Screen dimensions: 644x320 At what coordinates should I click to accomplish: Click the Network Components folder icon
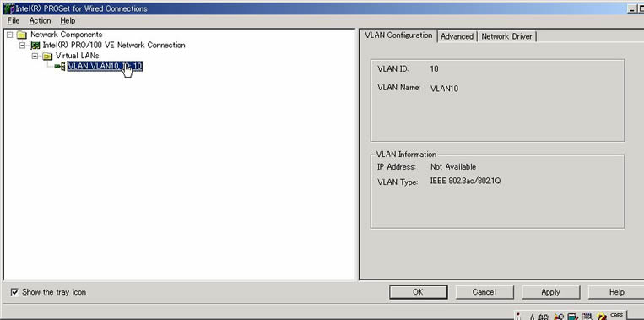pyautogui.click(x=22, y=35)
